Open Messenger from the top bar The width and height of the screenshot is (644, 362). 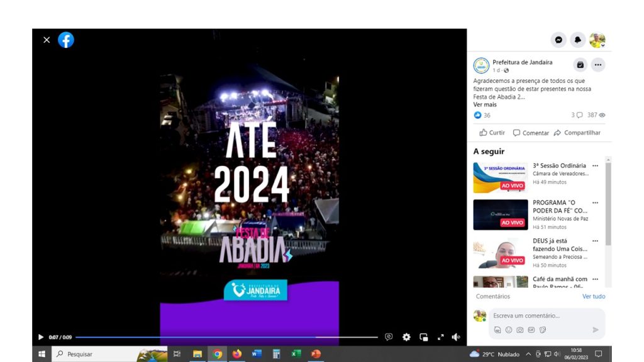pos(558,40)
